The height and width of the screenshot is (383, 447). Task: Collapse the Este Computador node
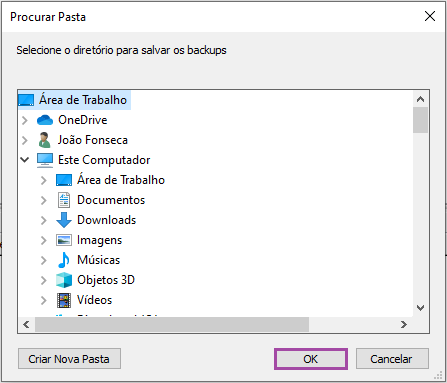click(x=24, y=160)
